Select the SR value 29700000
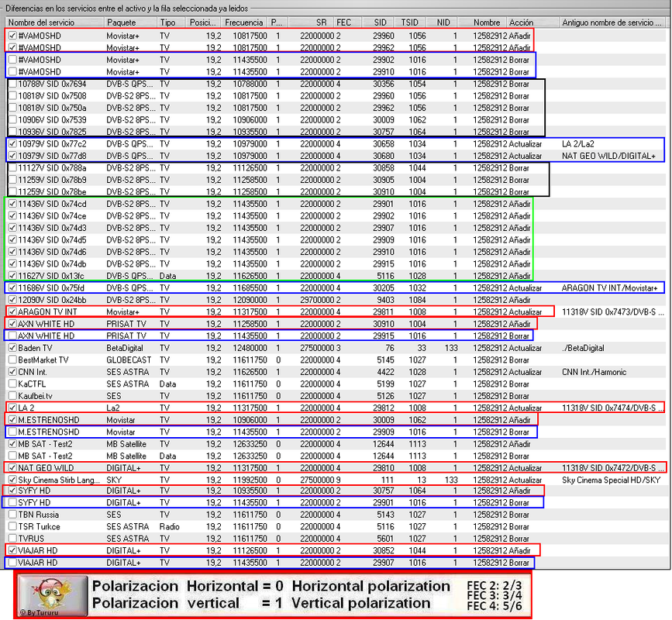Screen dimensions: 672x620 [x=317, y=300]
